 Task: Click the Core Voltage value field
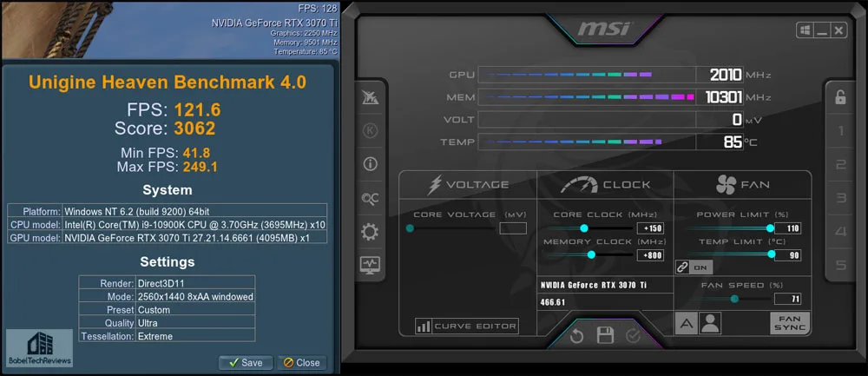coord(513,228)
